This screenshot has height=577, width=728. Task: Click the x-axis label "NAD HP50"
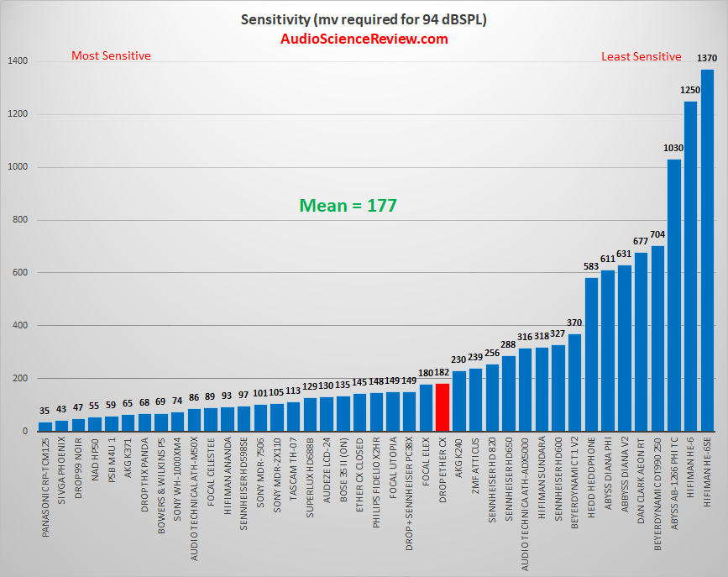pos(95,459)
